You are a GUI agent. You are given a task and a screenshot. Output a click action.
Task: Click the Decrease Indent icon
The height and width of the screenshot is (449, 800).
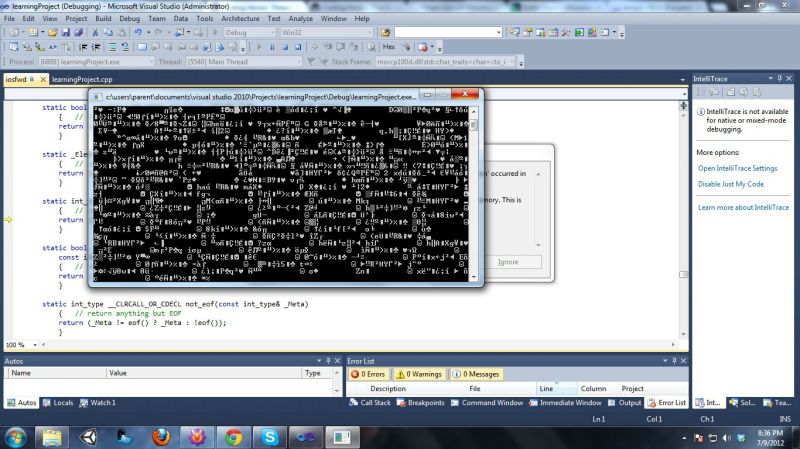pyautogui.click(x=83, y=47)
